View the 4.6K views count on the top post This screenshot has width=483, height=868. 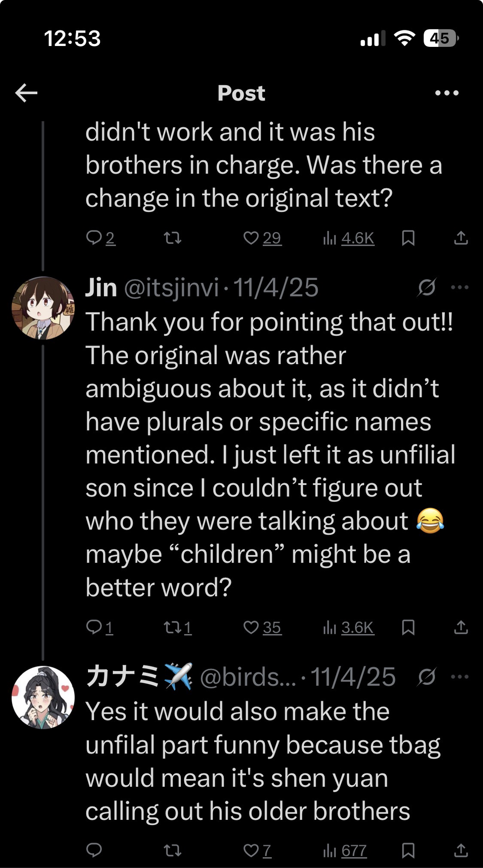349,238
